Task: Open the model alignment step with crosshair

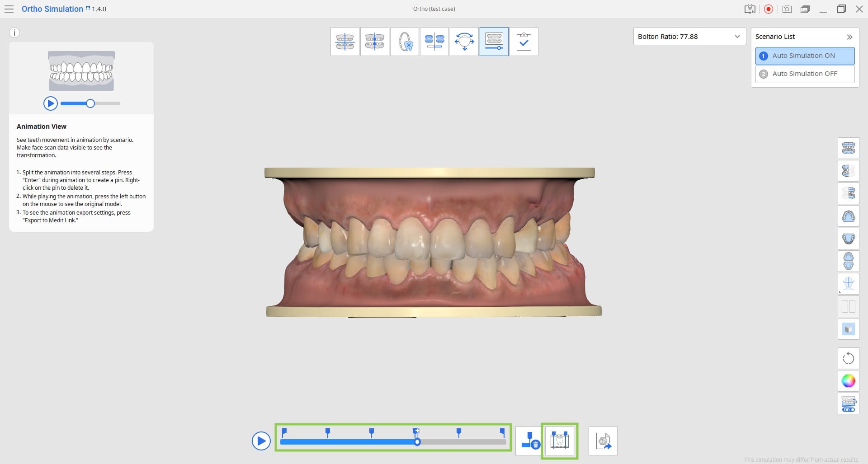Action: coord(345,42)
